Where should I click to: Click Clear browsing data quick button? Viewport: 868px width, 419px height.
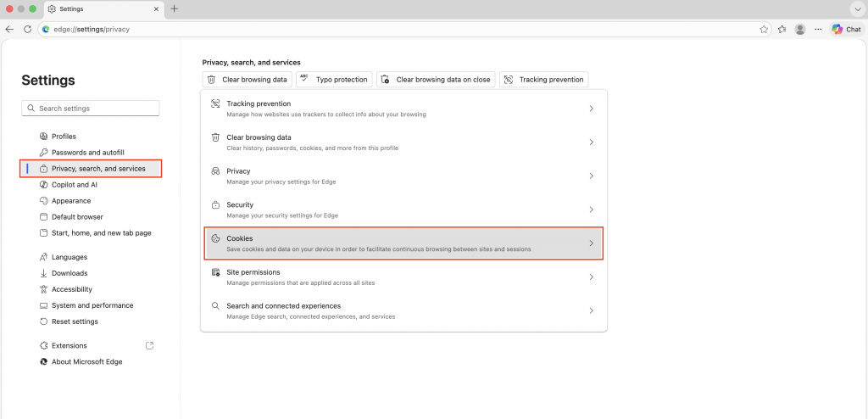coord(247,79)
